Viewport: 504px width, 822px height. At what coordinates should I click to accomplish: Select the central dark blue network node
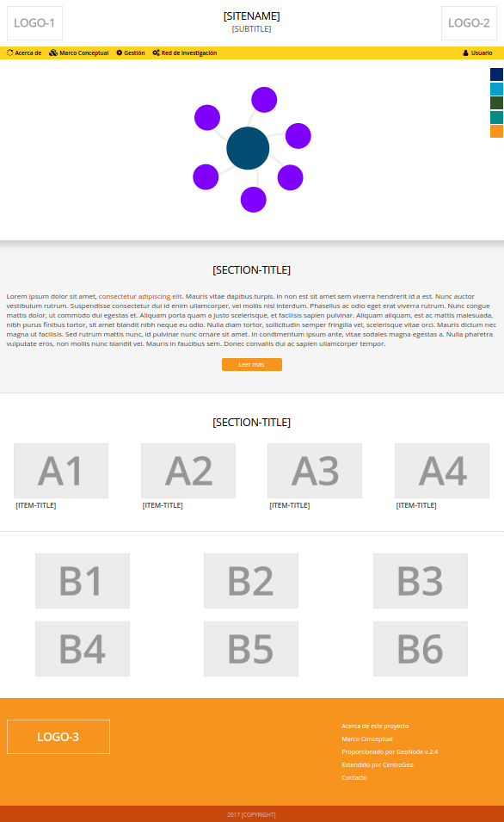248,148
